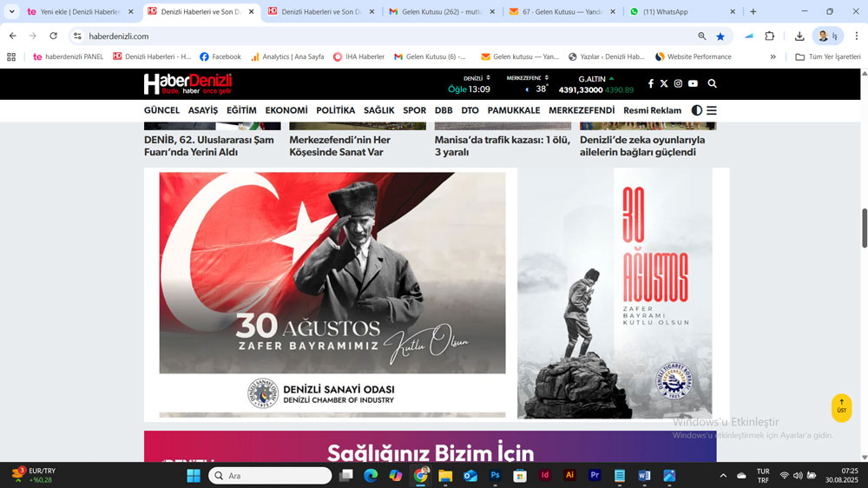Expand DENİZLİ prayer time city selector

(477, 78)
